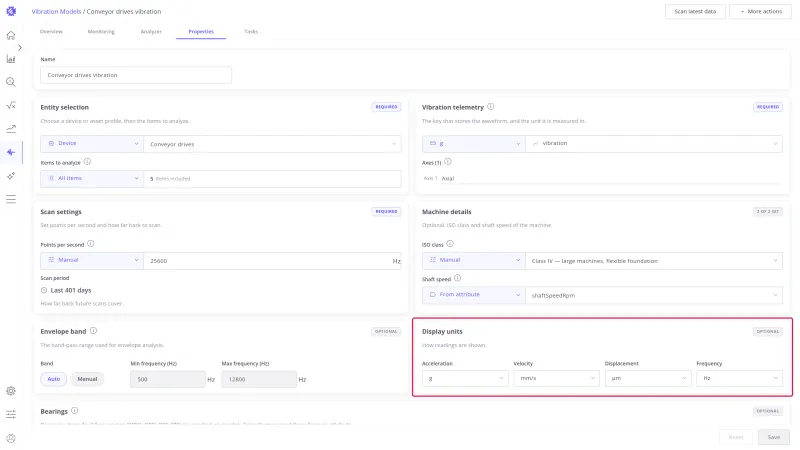Click the Vibration telemetry info icon
This screenshot has width=800, height=450.
pyautogui.click(x=490, y=107)
